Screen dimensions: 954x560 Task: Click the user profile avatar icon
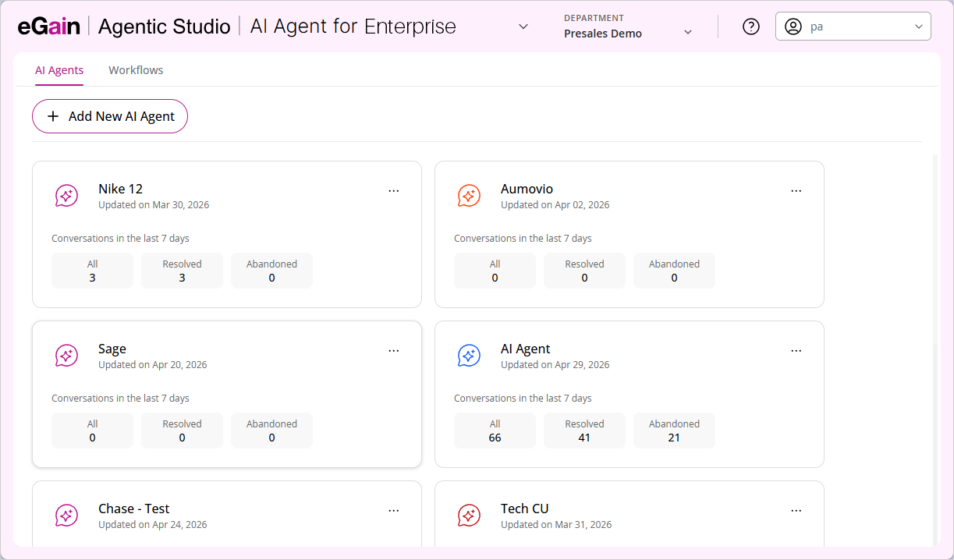[793, 27]
